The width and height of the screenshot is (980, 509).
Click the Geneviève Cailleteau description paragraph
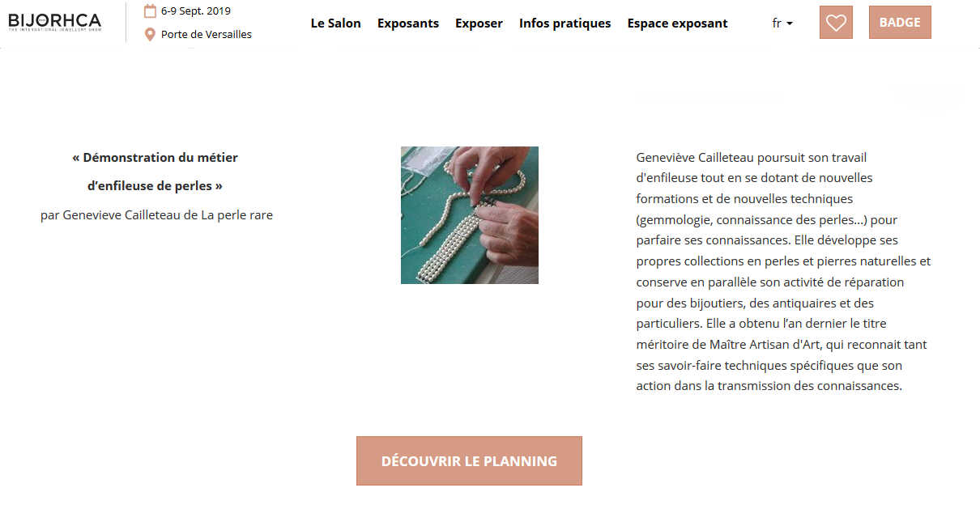(x=784, y=272)
